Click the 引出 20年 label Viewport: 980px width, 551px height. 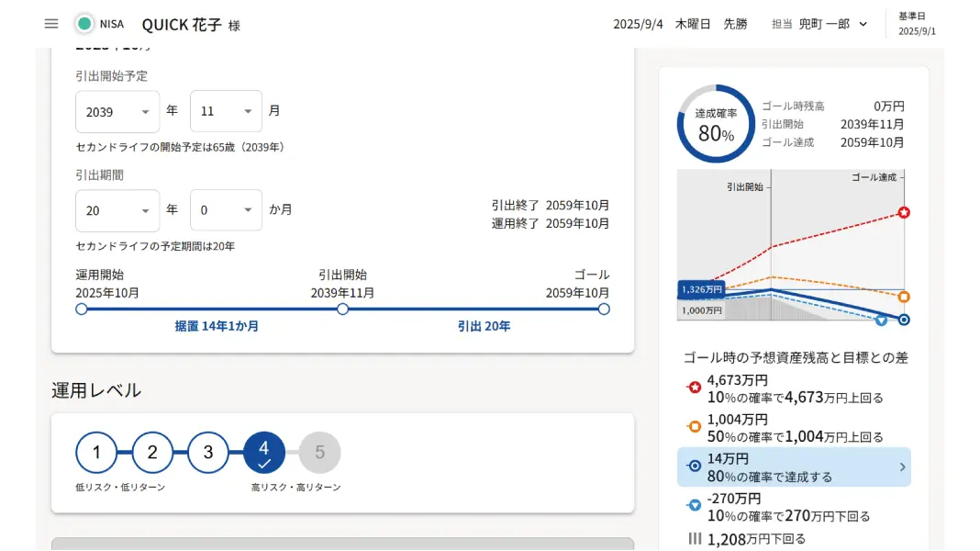484,326
